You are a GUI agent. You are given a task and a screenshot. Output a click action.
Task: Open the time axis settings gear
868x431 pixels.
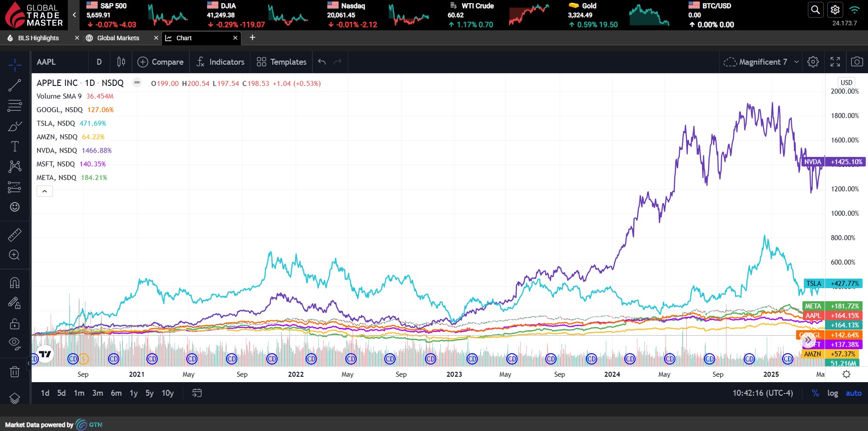(x=846, y=374)
